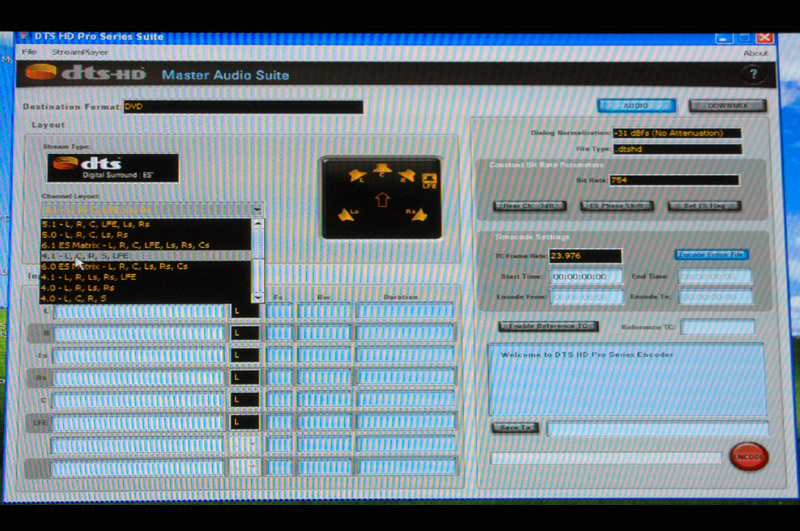Click the Duration field in R row
800x531 pixels.
pos(405,333)
